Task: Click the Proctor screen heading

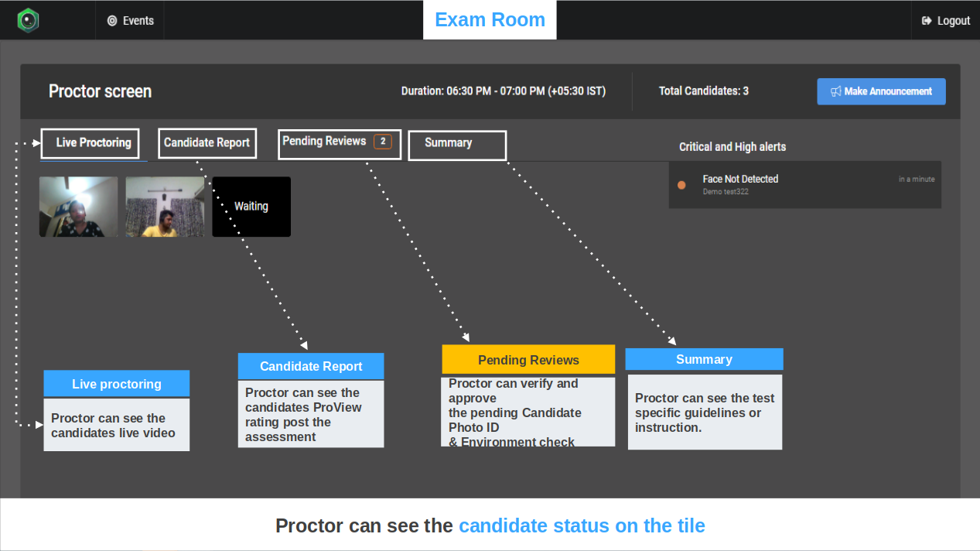Action: click(100, 91)
